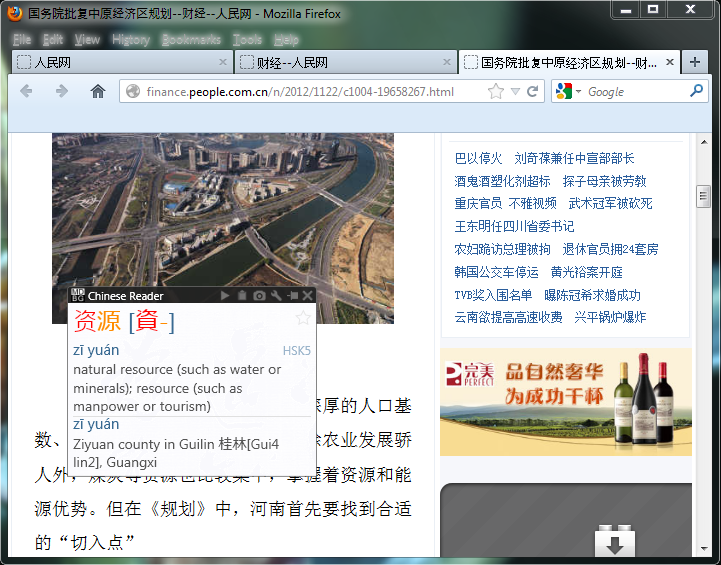Screen dimensions: 721x565
Task: Open link 韩国公交车停运
Action: click(x=496, y=272)
